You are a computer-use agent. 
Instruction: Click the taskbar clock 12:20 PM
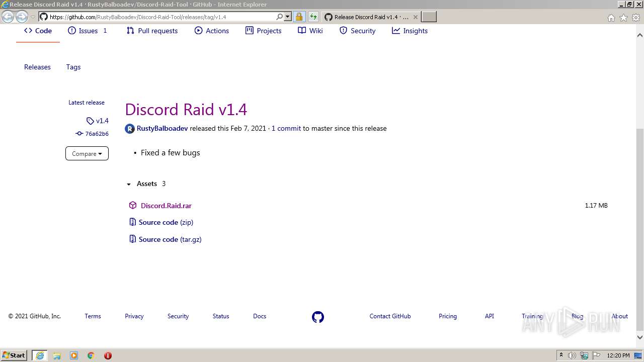[618, 355]
